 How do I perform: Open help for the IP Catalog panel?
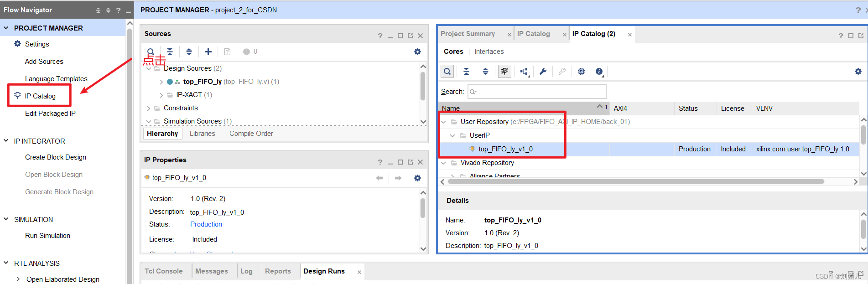(x=841, y=36)
